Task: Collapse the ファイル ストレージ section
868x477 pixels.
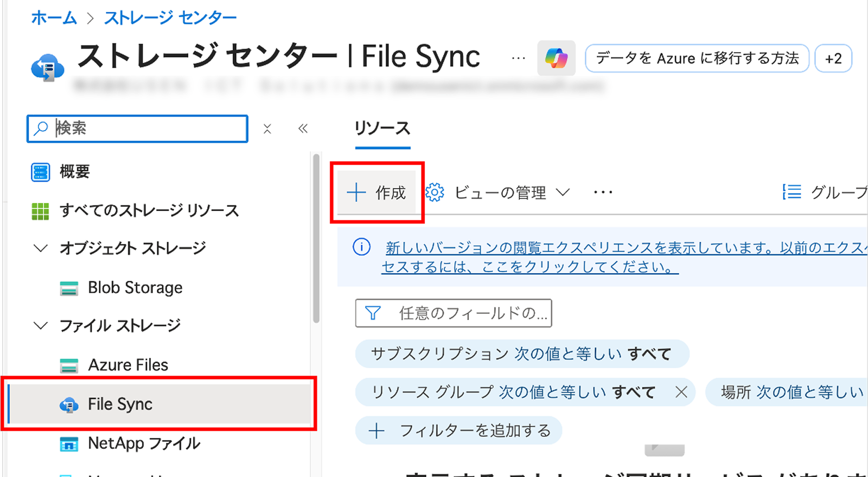Action: tap(41, 326)
